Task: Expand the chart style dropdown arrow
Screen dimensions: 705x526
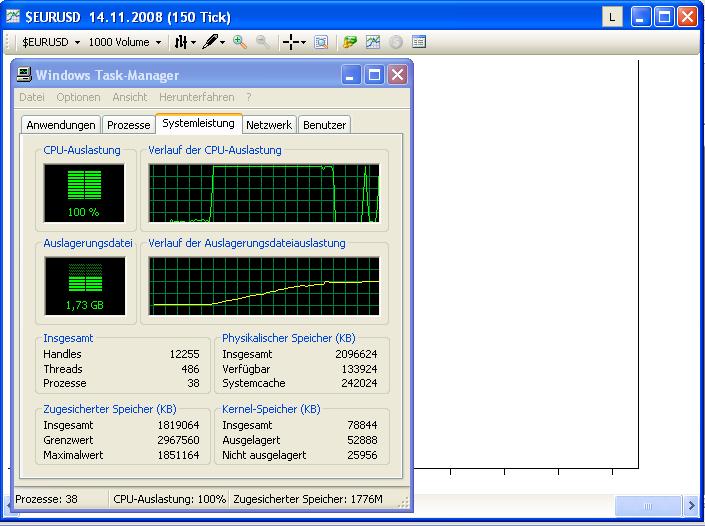Action: click(193, 42)
